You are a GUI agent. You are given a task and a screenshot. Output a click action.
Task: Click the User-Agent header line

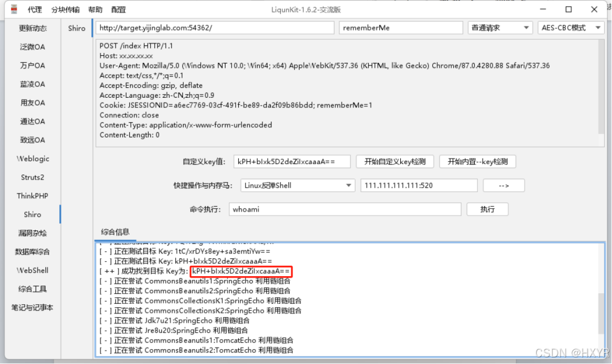tap(325, 66)
